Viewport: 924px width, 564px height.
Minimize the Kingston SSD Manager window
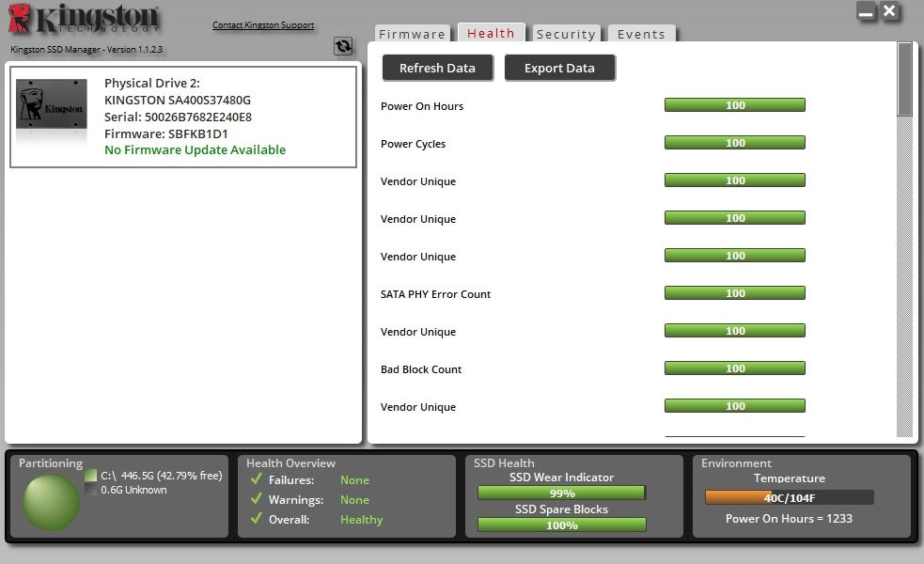867,12
